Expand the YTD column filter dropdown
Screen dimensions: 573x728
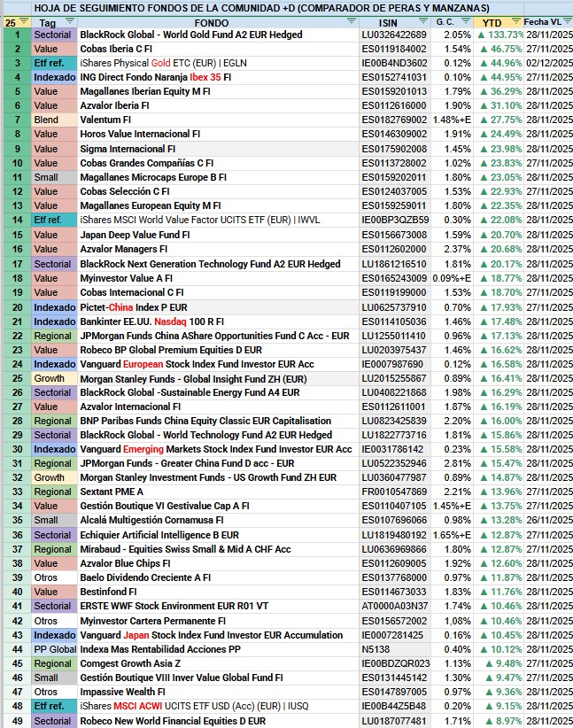click(515, 22)
